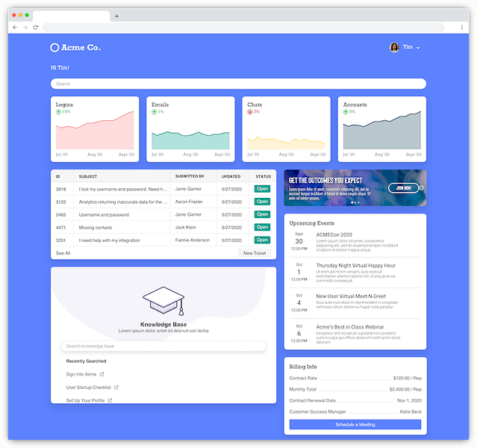
Task: Click See All tickets link
Action: pos(63,253)
